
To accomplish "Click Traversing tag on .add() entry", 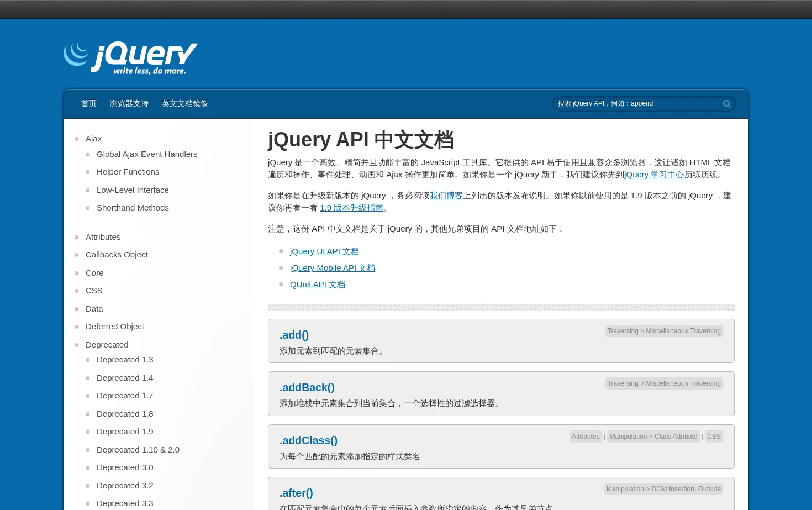I will [x=623, y=331].
